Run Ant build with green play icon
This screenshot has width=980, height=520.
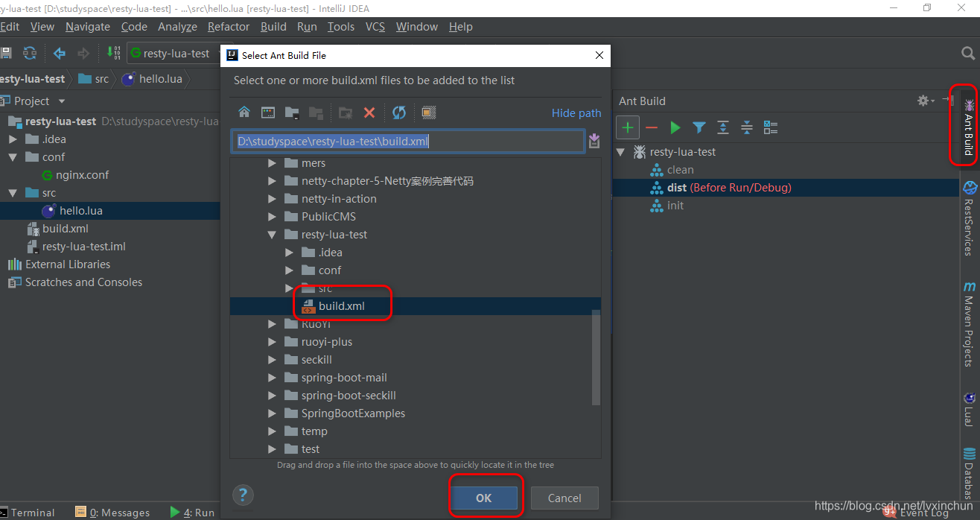[x=675, y=128]
